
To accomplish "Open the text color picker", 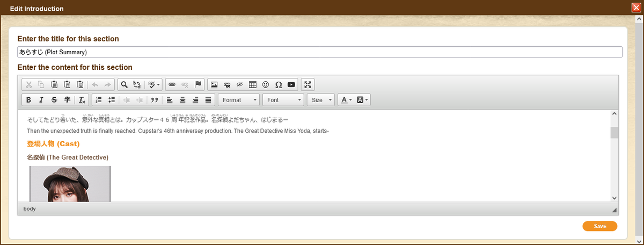I will [x=346, y=100].
